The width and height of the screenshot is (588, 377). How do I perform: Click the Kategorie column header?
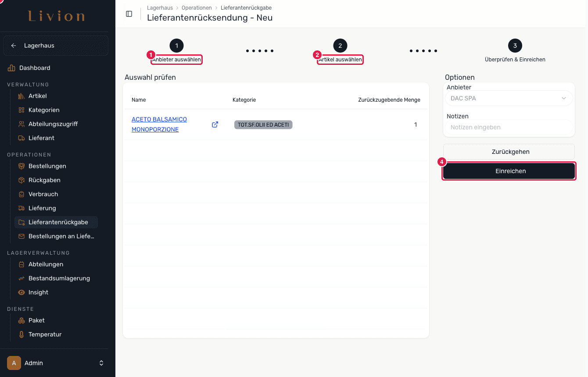click(244, 100)
